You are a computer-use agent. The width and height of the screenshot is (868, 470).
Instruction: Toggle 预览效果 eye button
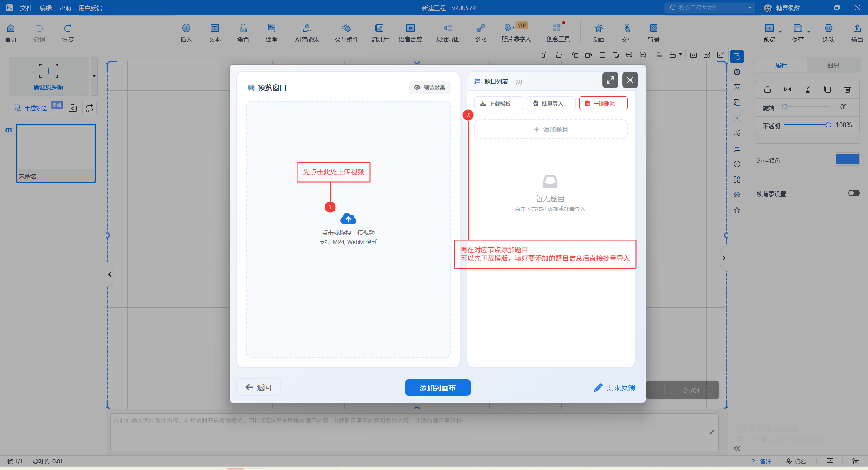pos(429,88)
